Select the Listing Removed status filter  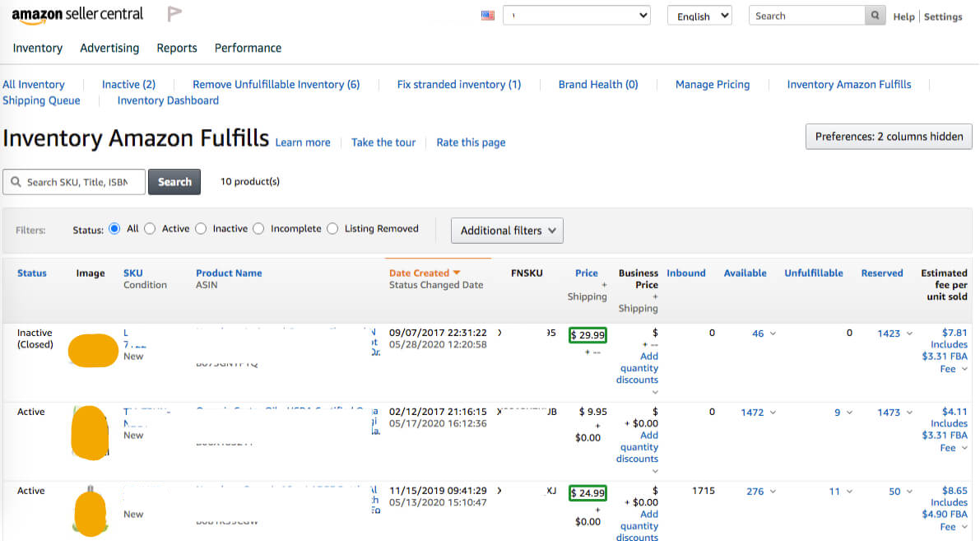click(332, 229)
